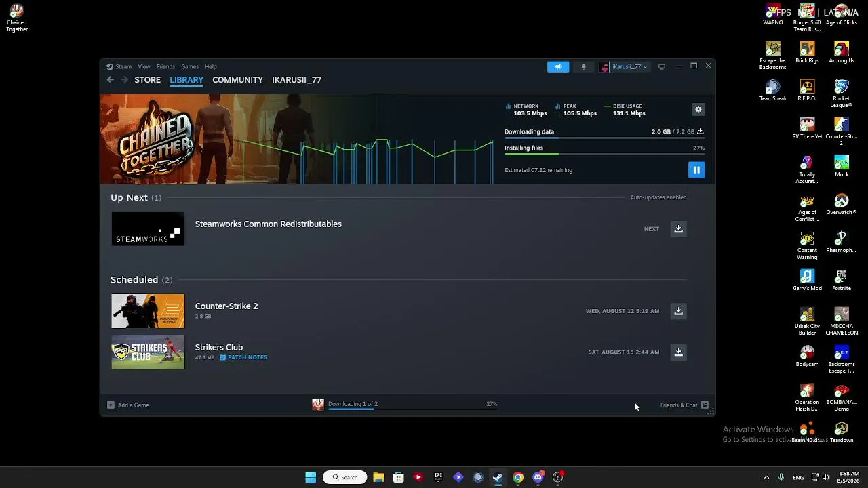
Task: Select the Teardown desktop icon
Action: [x=842, y=432]
